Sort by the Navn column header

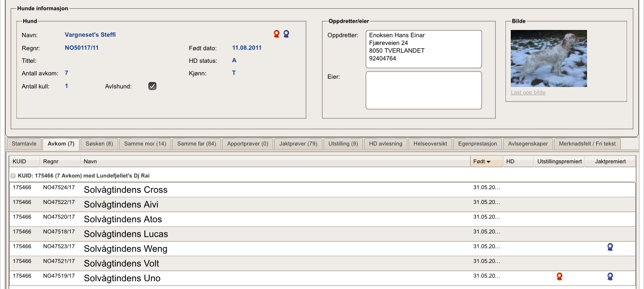(275, 161)
